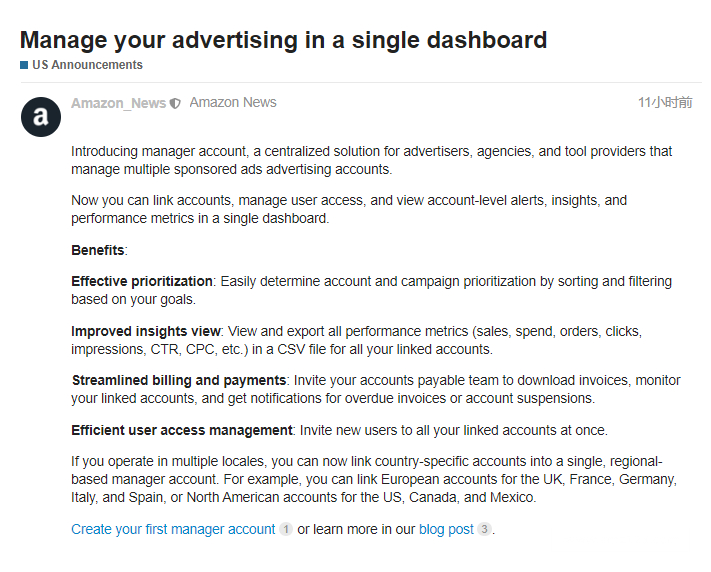The height and width of the screenshot is (572, 711).
Task: Click the paragraph starting "Introducing manager account"
Action: tap(371, 160)
